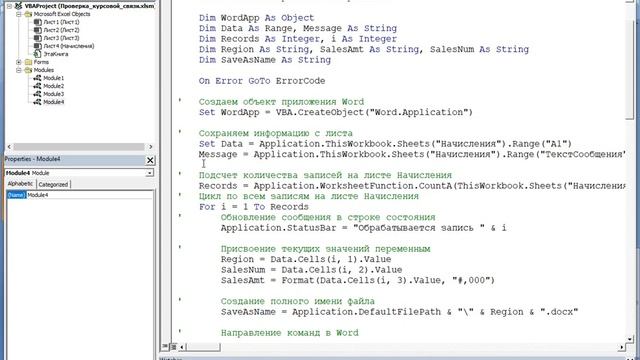Click the 'SalesNum = Data.Cells(i, 2).Value' line
The height and width of the screenshot is (360, 640).
click(x=311, y=270)
